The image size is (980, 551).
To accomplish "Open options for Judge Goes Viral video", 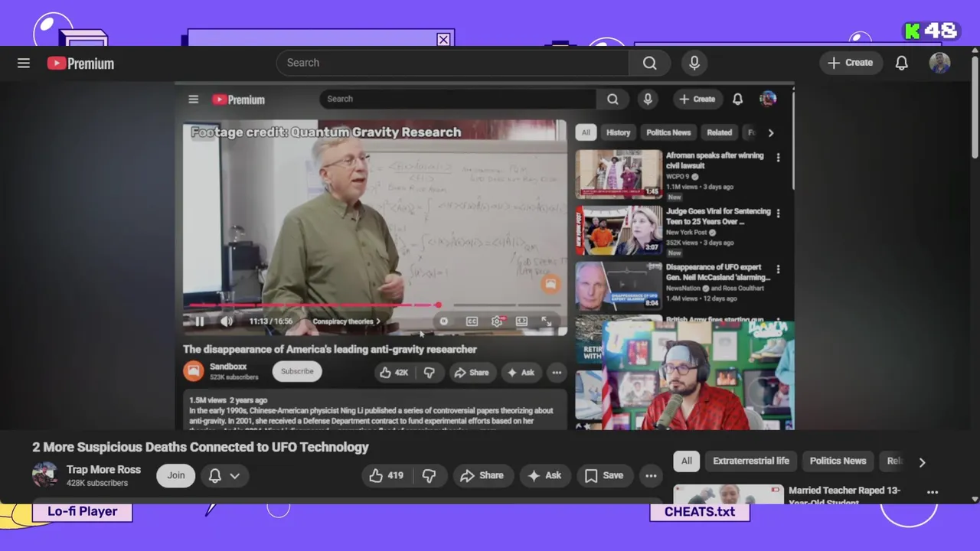I will pos(778,214).
